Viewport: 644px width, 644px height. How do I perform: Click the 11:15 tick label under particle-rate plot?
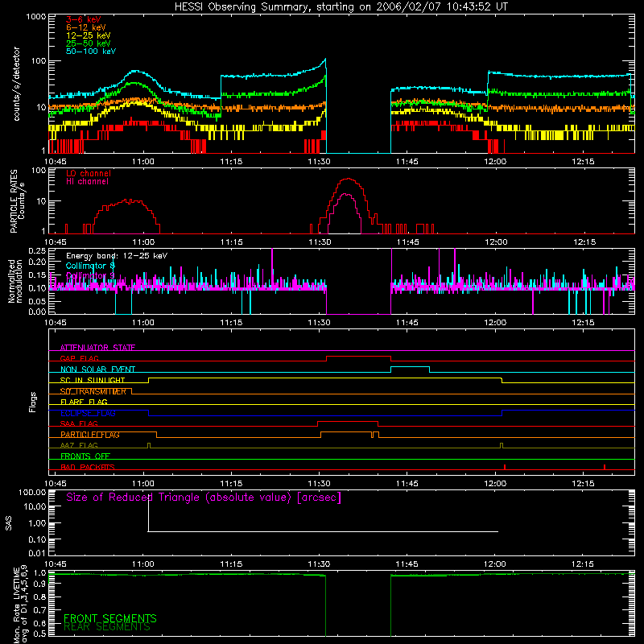[231, 242]
